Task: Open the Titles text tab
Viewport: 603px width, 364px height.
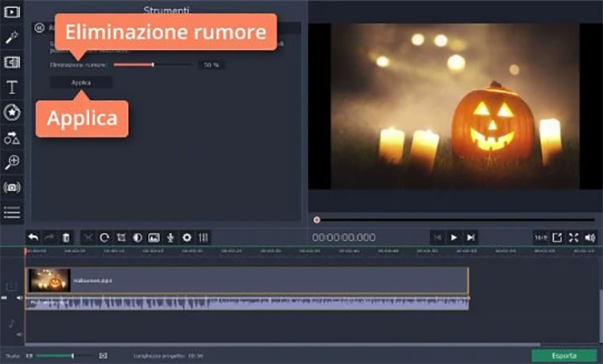Action: tap(12, 88)
